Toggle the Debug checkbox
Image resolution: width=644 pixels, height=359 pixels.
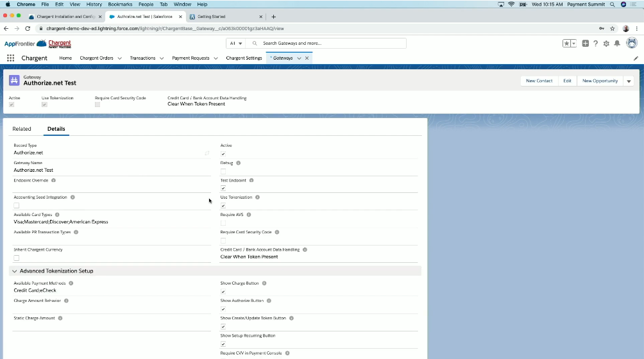click(223, 171)
